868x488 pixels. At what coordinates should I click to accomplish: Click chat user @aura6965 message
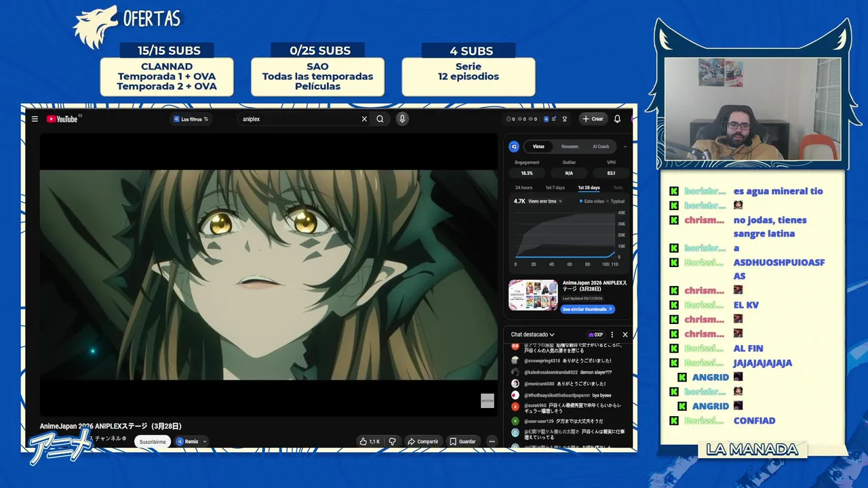(574, 408)
